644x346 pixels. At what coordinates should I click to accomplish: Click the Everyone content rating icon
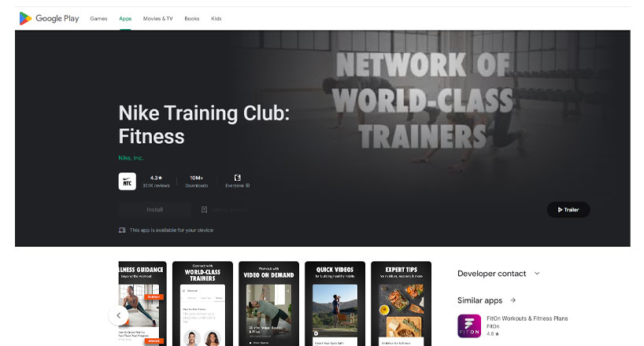(238, 178)
